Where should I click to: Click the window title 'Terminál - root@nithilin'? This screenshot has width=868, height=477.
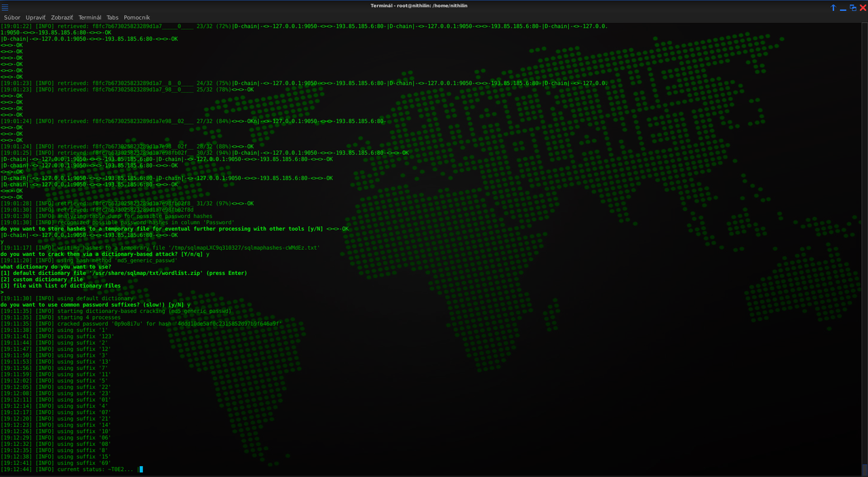[433, 6]
